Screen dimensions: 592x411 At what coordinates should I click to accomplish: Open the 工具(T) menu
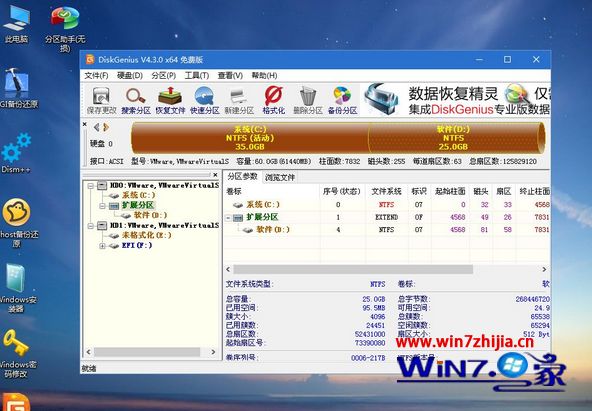[197, 75]
